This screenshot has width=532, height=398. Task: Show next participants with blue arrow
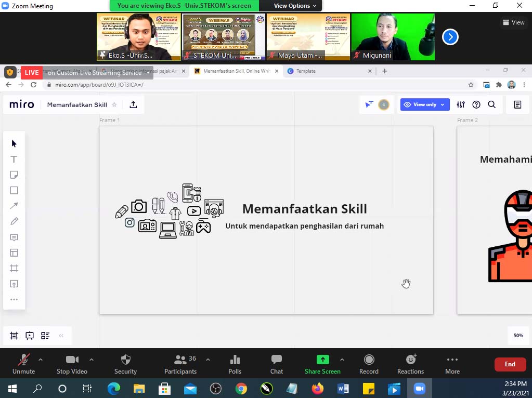click(450, 37)
